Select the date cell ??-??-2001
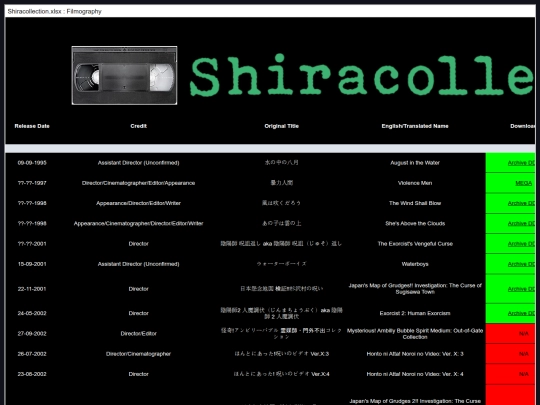The width and height of the screenshot is (540, 405). point(32,244)
